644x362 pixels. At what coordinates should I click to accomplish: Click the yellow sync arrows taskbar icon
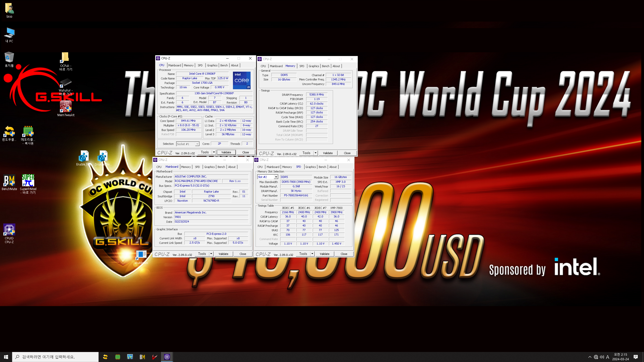pyautogui.click(x=105, y=357)
